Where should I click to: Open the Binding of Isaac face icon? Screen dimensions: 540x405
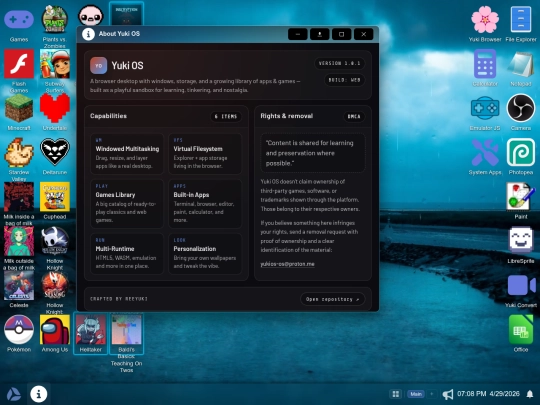point(91,15)
